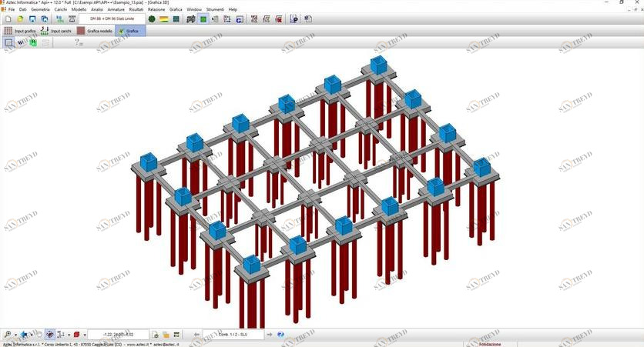Viewport: 644px width, 347px height.
Task: Click the green circle icon in toolbar
Action: (152, 19)
